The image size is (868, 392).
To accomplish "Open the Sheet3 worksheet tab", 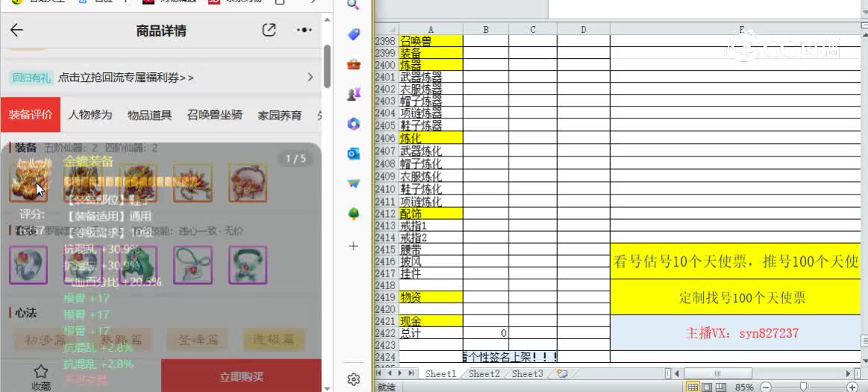I will (x=527, y=374).
